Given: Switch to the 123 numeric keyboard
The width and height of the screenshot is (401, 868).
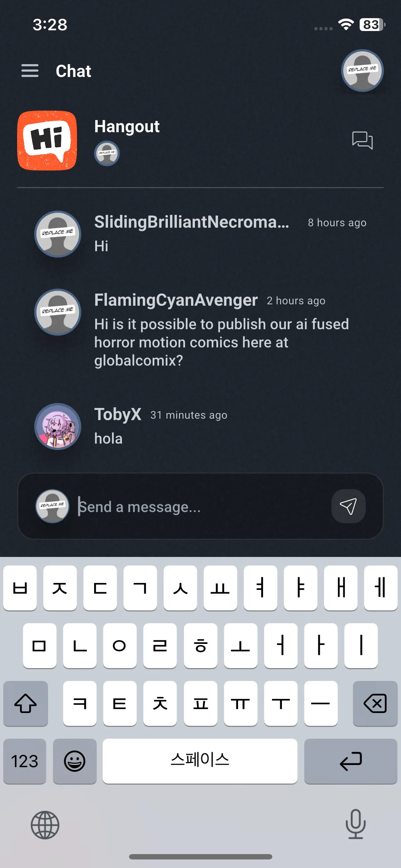Looking at the screenshot, I should pyautogui.click(x=25, y=761).
